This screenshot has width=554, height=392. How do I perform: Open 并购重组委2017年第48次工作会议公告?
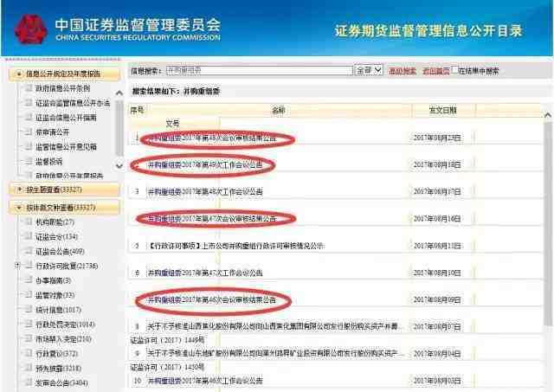[x=205, y=192]
